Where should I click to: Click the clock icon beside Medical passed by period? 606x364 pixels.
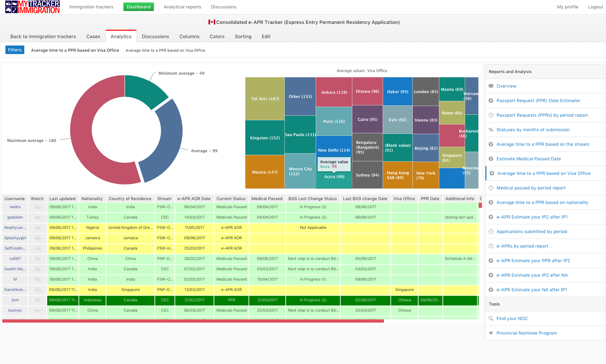tap(491, 188)
